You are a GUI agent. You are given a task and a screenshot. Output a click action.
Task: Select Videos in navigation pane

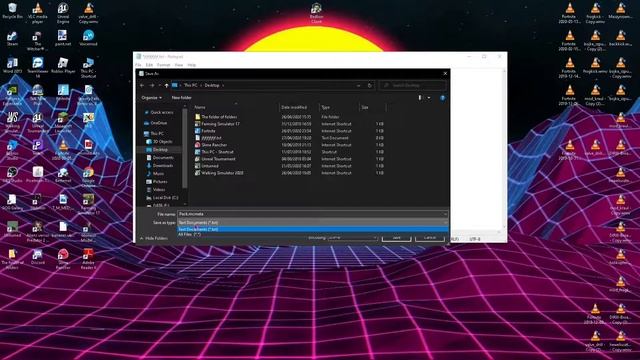tap(159, 189)
